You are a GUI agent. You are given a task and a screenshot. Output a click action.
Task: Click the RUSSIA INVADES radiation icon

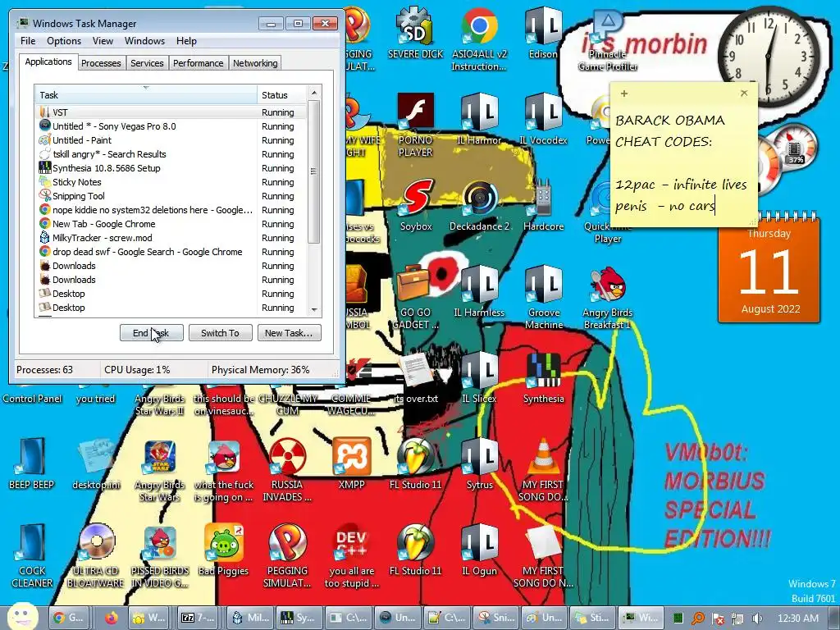pos(287,470)
